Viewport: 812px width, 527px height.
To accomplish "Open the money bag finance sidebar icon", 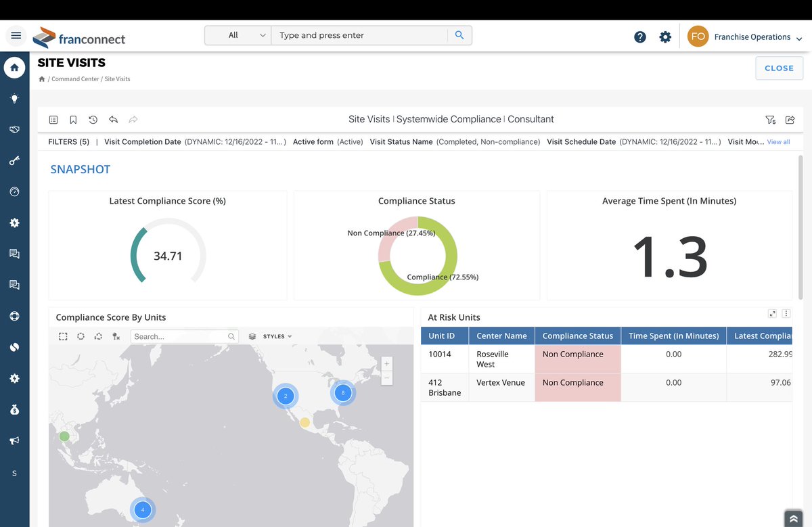I will 14,409.
